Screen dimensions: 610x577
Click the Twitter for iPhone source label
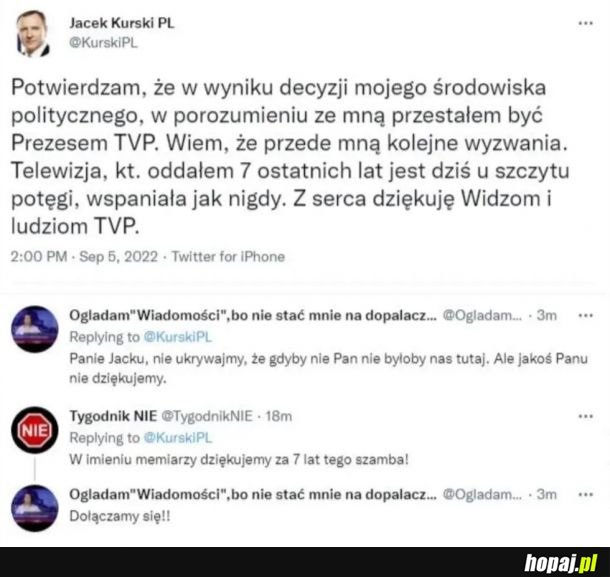228,257
